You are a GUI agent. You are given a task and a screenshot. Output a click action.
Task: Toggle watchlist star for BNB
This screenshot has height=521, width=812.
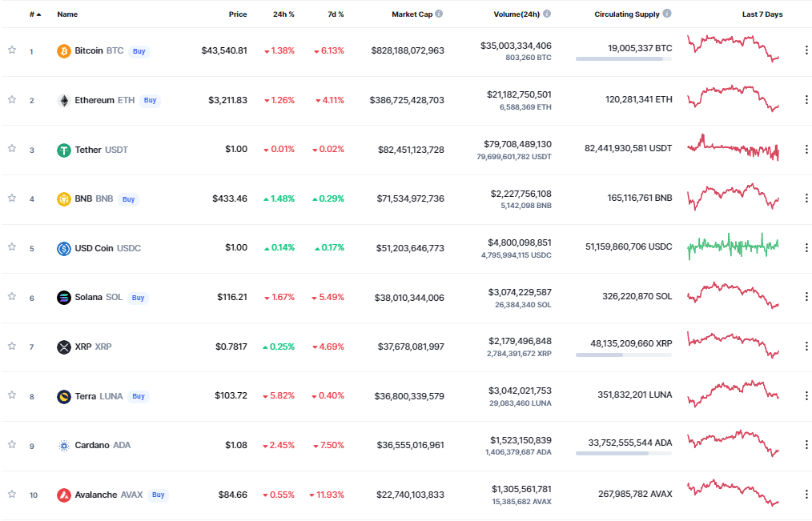tap(12, 198)
